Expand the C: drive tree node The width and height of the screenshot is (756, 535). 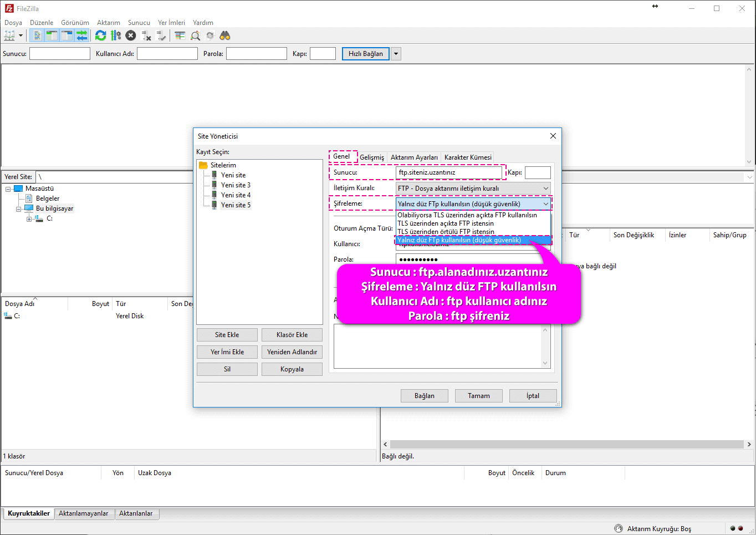[29, 219]
